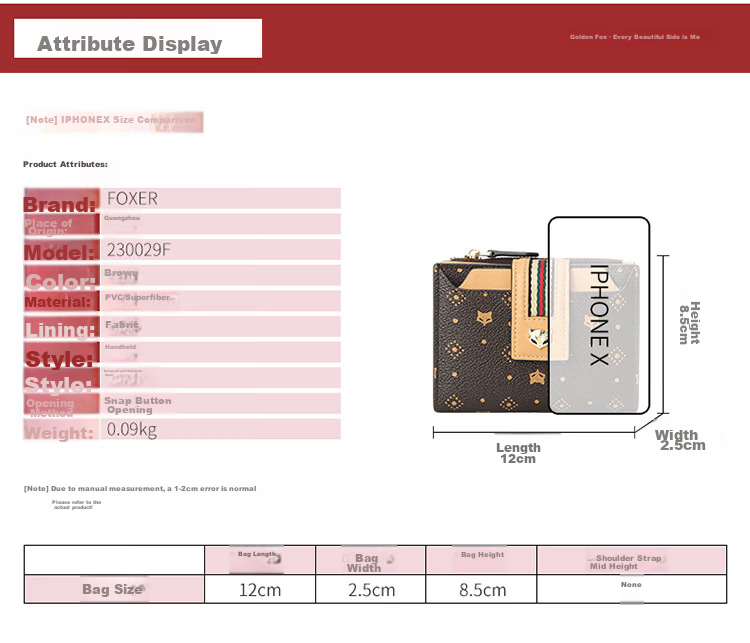
Task: Click the manual measurement error note
Action: click(x=140, y=488)
